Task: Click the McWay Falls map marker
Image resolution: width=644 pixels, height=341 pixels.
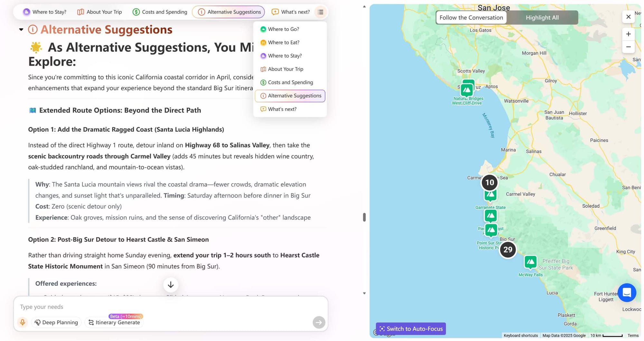Action: pyautogui.click(x=530, y=262)
